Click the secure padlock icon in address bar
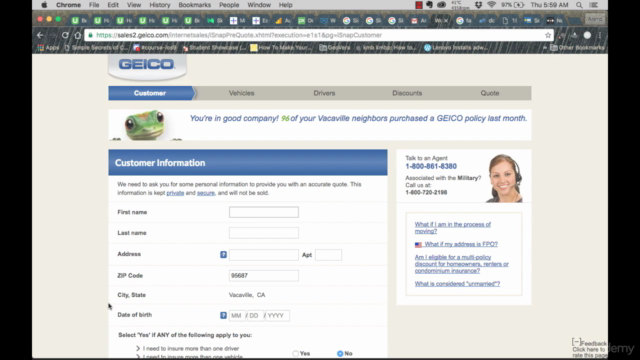The width and height of the screenshot is (640, 360). click(x=91, y=35)
